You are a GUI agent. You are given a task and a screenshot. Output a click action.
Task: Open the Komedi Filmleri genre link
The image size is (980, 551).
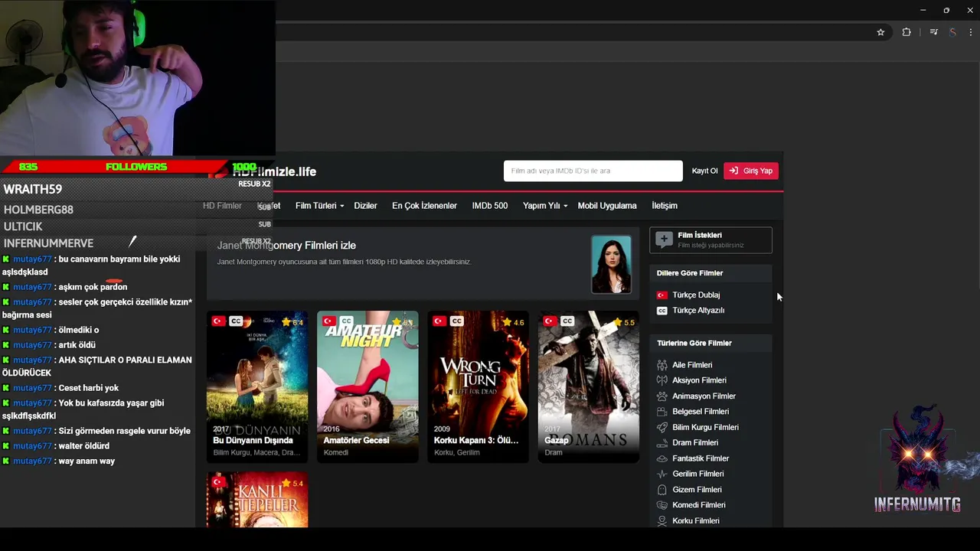click(x=699, y=505)
